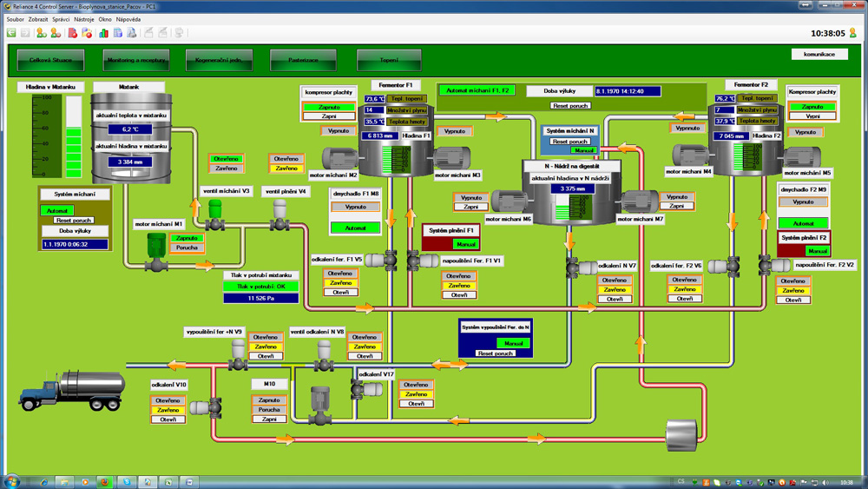Click the motor míchání M2 symbol
The height and width of the screenshot is (489, 868).
(340, 159)
